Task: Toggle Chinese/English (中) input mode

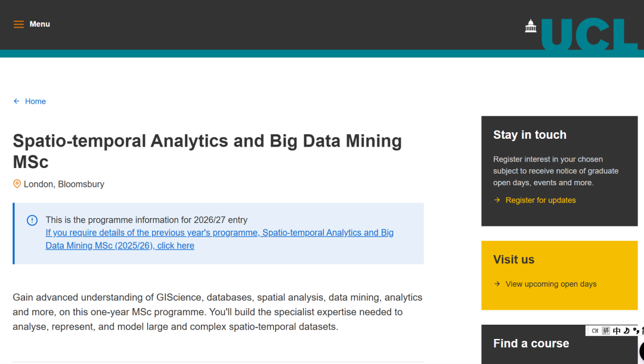Action: (617, 331)
